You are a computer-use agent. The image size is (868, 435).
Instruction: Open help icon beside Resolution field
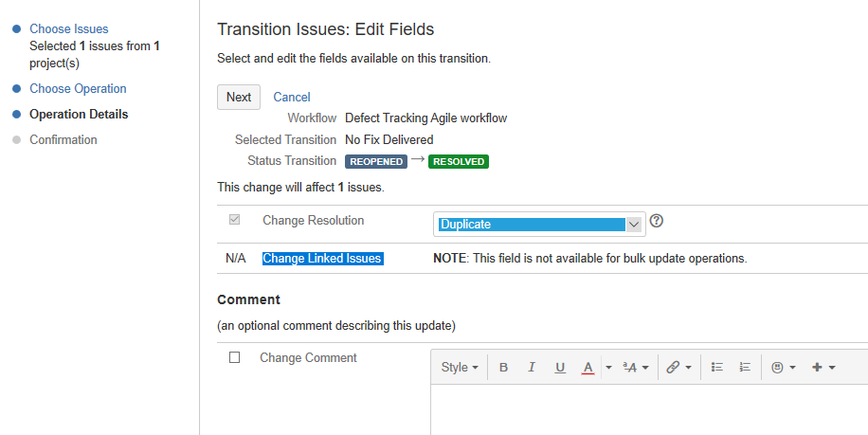(656, 221)
